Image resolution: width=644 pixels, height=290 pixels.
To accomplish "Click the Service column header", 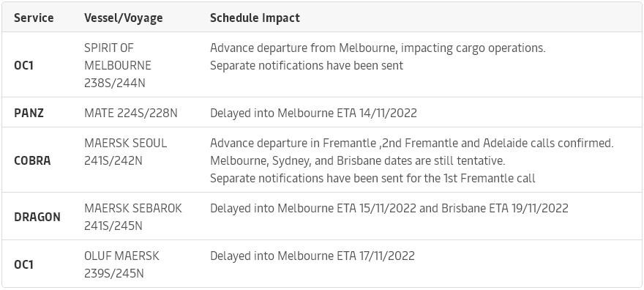I will (x=34, y=18).
